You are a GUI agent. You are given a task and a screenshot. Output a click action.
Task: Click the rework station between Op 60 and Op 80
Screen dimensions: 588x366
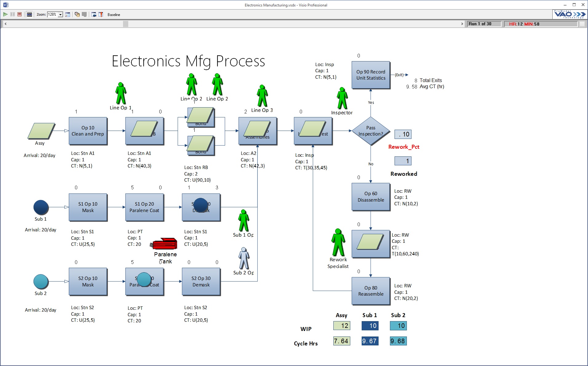click(x=371, y=244)
